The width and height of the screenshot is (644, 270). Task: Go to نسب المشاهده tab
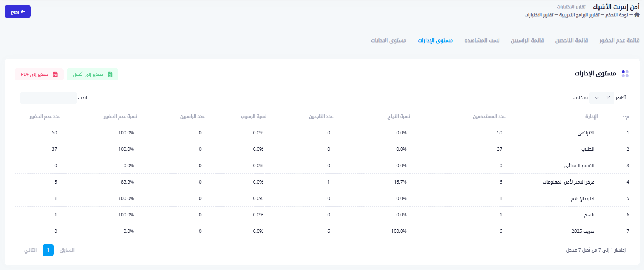[x=482, y=41]
